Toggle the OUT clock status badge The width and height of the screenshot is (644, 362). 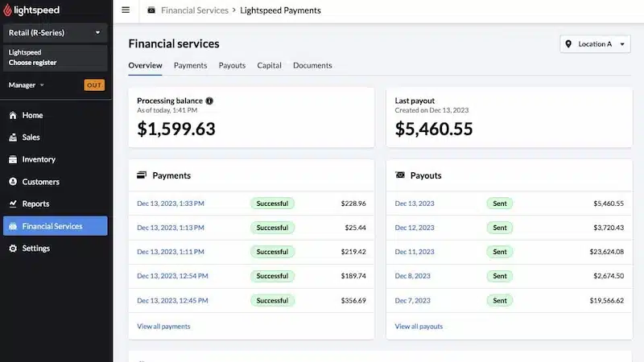[x=94, y=85]
